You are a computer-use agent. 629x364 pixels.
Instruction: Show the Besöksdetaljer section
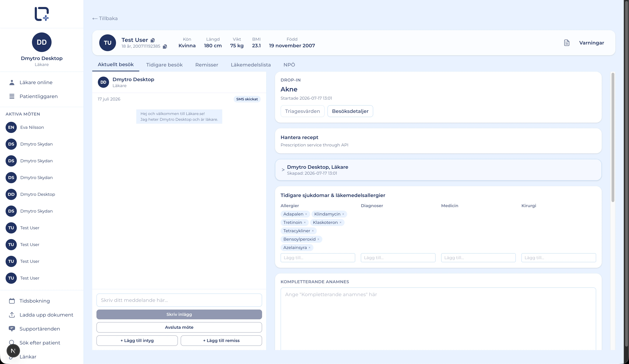(x=350, y=111)
